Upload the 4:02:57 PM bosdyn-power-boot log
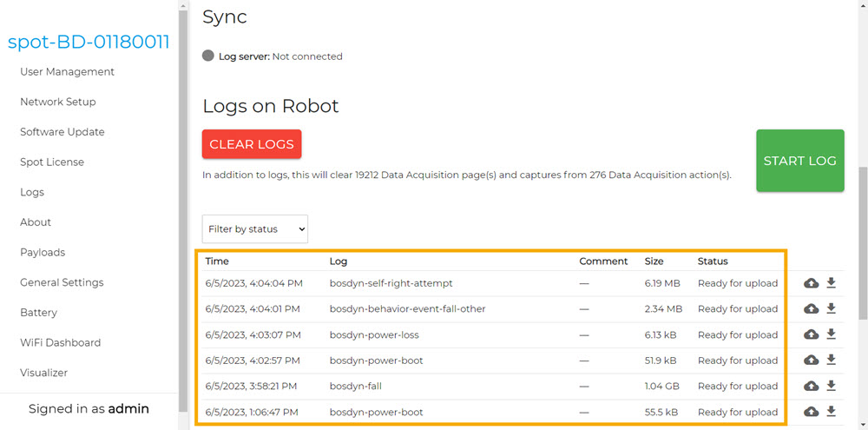This screenshot has height=430, width=868. [811, 360]
